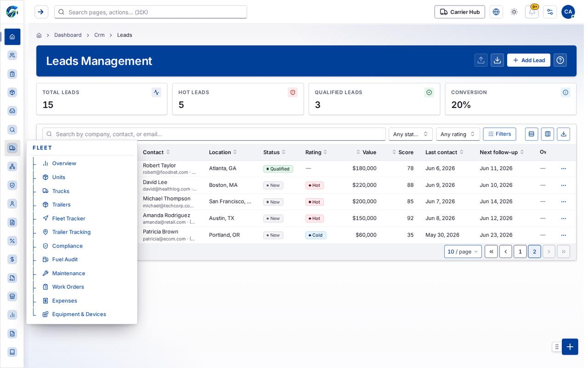Go to page 1 of the leads table
The height and width of the screenshot is (368, 588).
(x=520, y=252)
